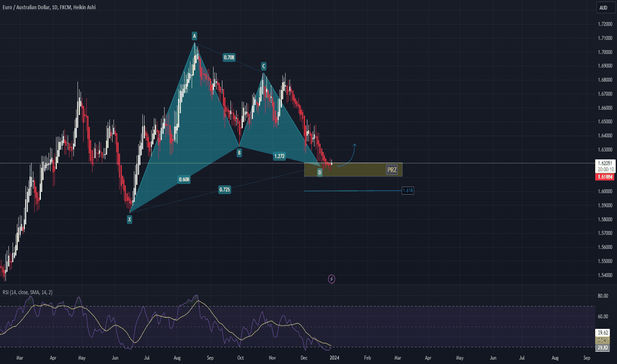The width and height of the screenshot is (617, 364).
Task: Click the 1.60000 price axis level
Action: (x=605, y=191)
